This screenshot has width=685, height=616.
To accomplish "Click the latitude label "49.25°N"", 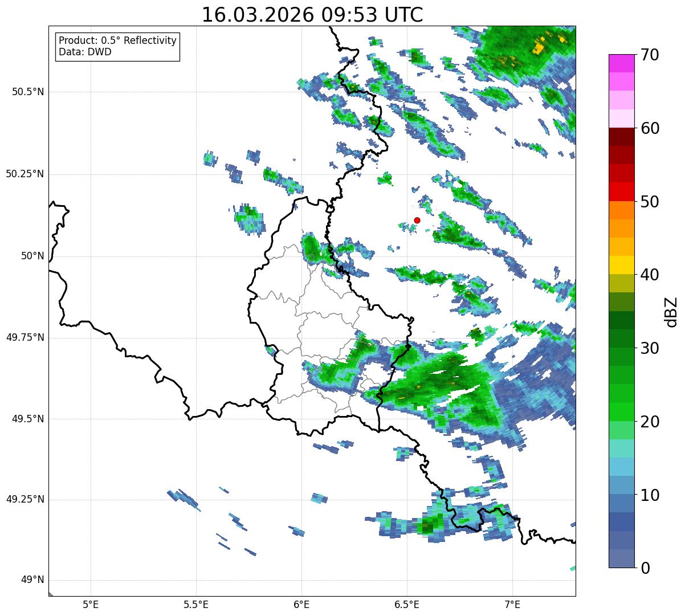I will point(25,499).
